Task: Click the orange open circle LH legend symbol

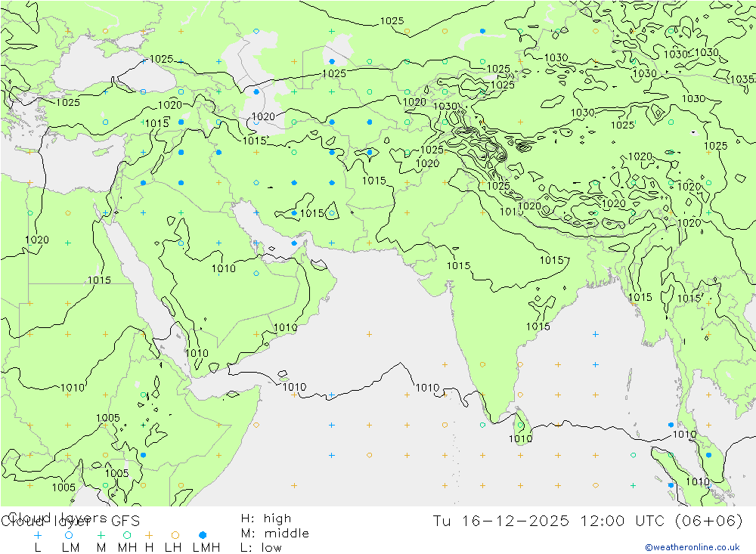Action: click(175, 535)
